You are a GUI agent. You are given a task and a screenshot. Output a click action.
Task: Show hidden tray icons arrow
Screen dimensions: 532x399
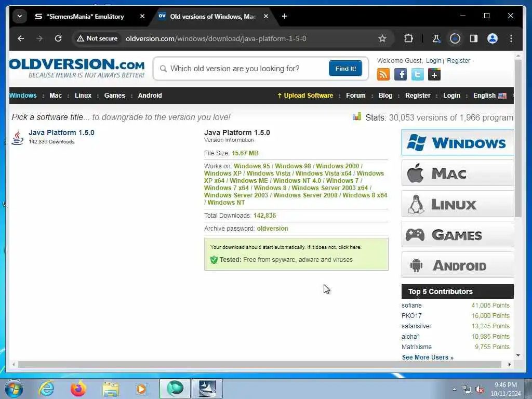click(454, 390)
